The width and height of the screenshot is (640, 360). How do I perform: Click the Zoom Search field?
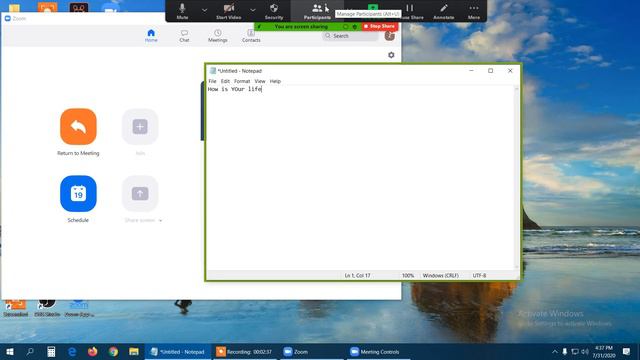point(350,36)
